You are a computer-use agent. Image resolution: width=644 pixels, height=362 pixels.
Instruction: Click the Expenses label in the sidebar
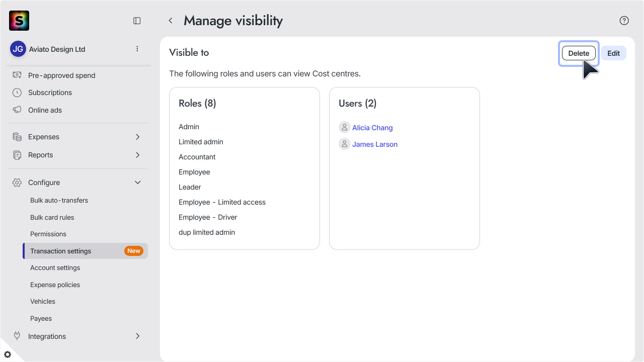[44, 137]
